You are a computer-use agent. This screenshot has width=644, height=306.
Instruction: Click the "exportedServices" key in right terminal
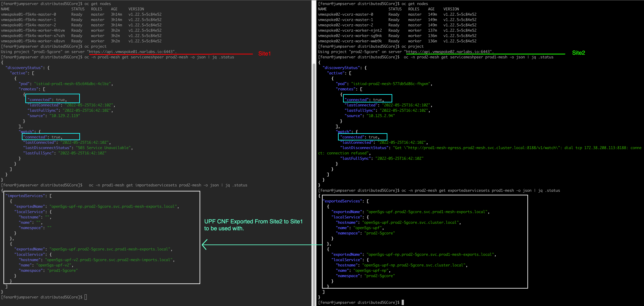coord(342,201)
